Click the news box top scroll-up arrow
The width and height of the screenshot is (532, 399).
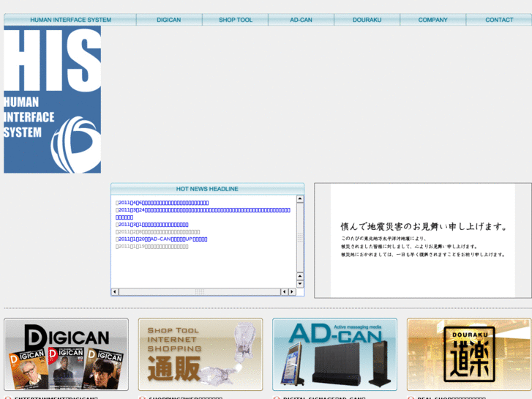tap(300, 199)
